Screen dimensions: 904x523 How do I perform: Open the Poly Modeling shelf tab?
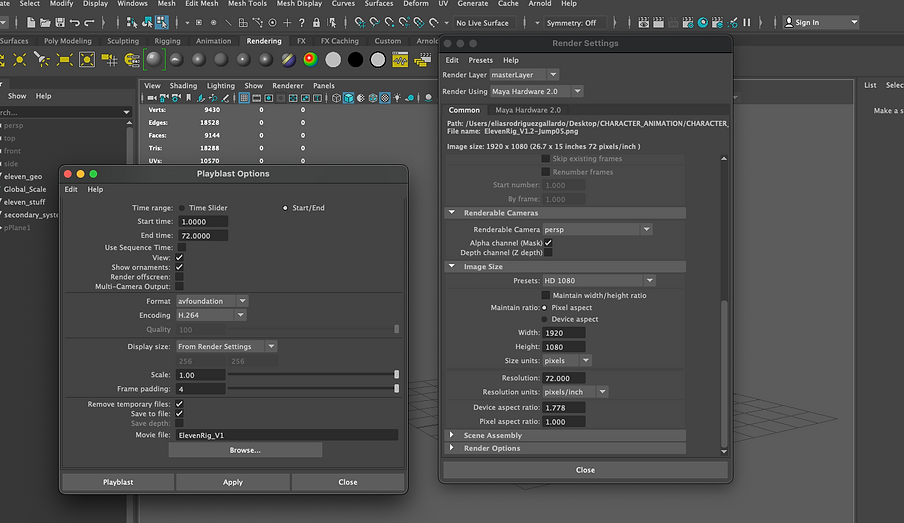pyautogui.click(x=67, y=41)
